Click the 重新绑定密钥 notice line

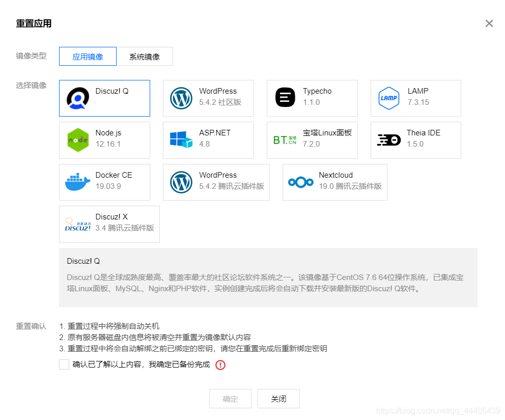click(193, 349)
